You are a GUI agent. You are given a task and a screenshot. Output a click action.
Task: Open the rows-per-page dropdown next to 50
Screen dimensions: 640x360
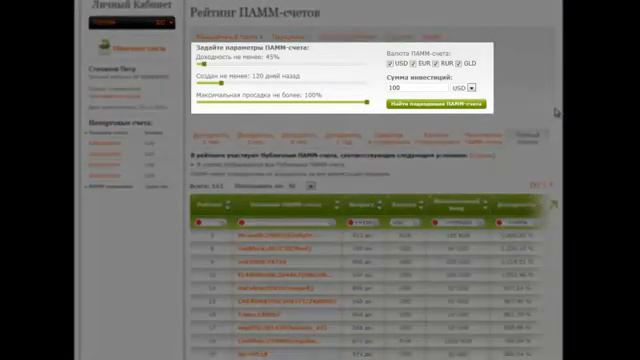311,186
